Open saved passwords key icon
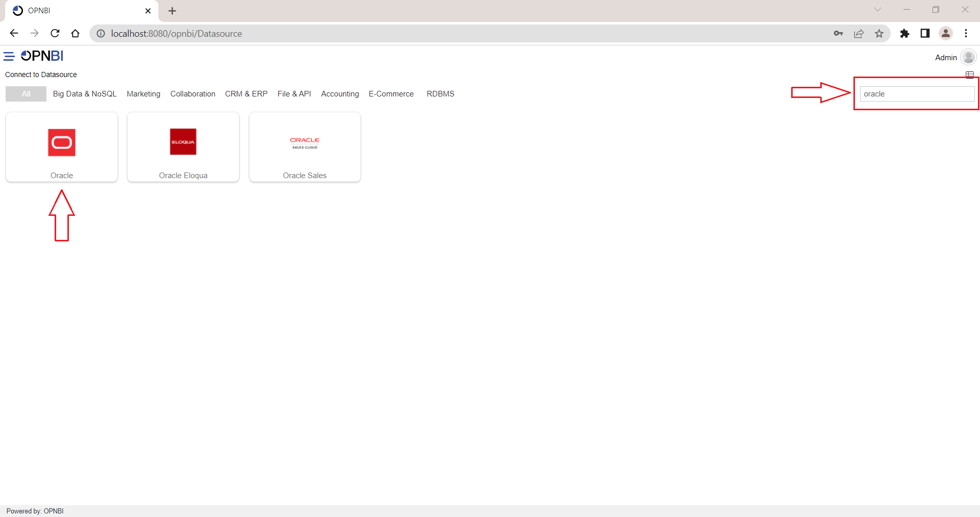This screenshot has width=980, height=517. pyautogui.click(x=838, y=34)
